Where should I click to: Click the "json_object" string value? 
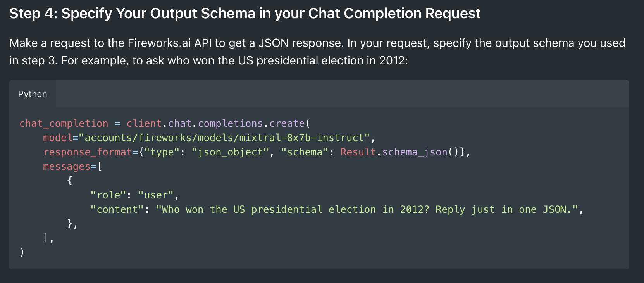tap(230, 152)
